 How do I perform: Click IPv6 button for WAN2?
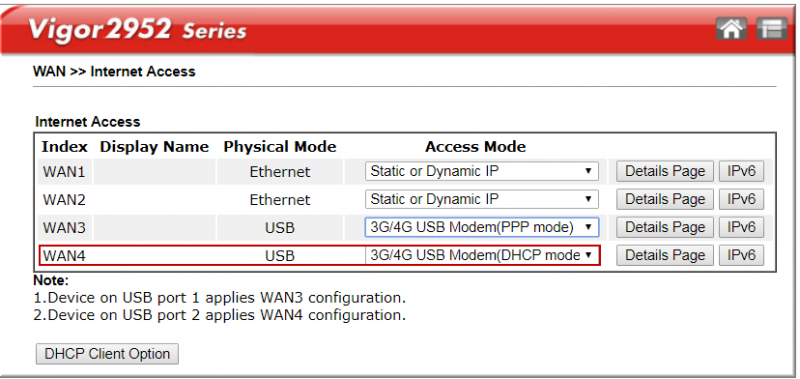pos(741,199)
